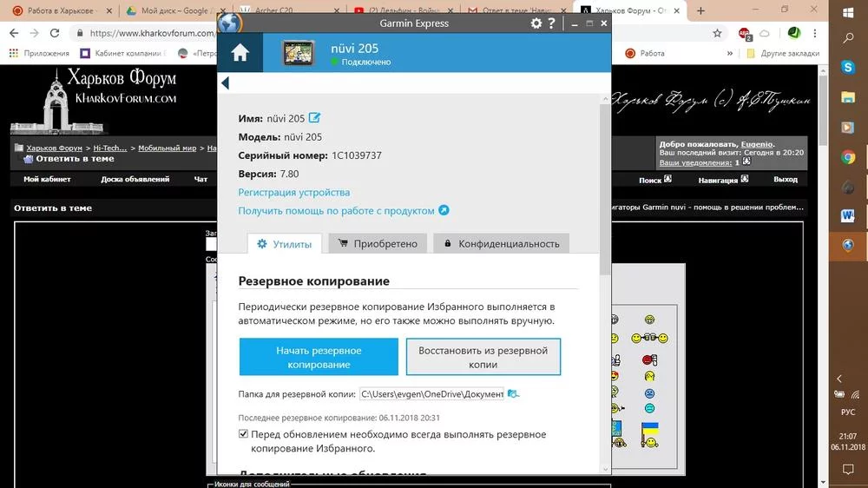The image size is (868, 488).
Task: Open Garmin Express taskbar icon
Action: (x=848, y=245)
